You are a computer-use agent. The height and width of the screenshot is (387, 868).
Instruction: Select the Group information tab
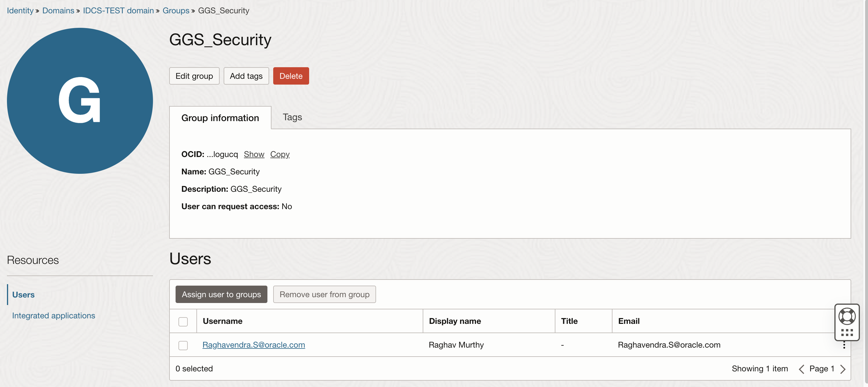[220, 118]
